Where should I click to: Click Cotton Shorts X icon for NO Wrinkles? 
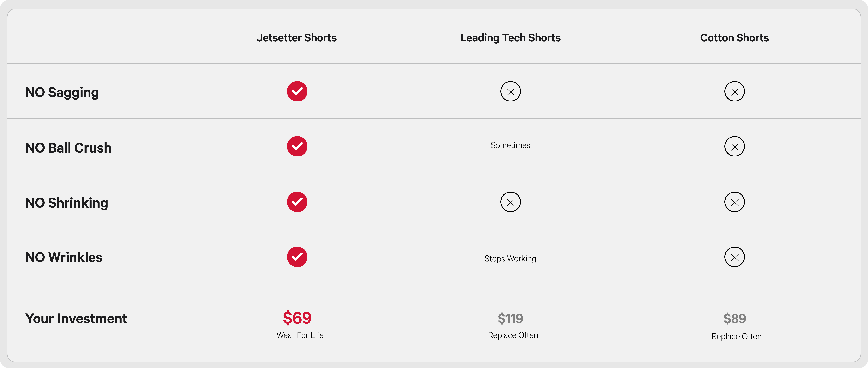[734, 257]
